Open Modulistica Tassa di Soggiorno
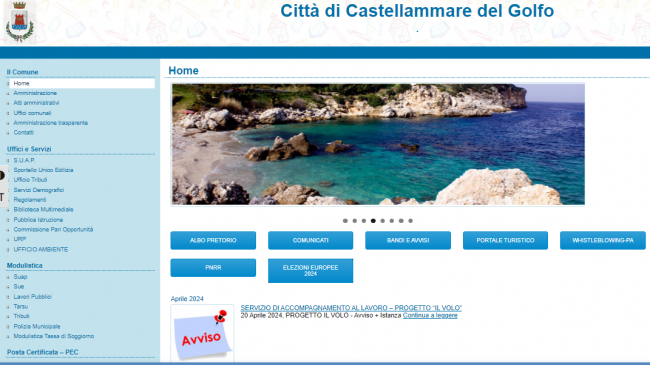 click(53, 336)
